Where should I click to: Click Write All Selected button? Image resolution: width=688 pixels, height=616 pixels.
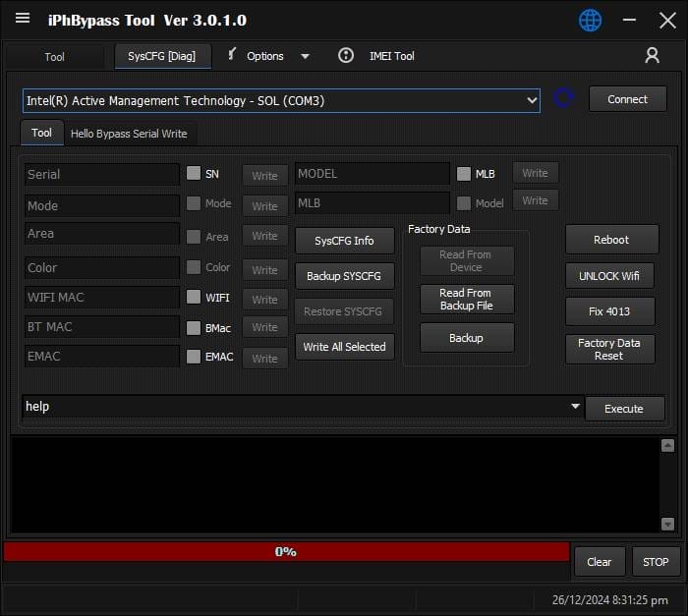click(344, 347)
